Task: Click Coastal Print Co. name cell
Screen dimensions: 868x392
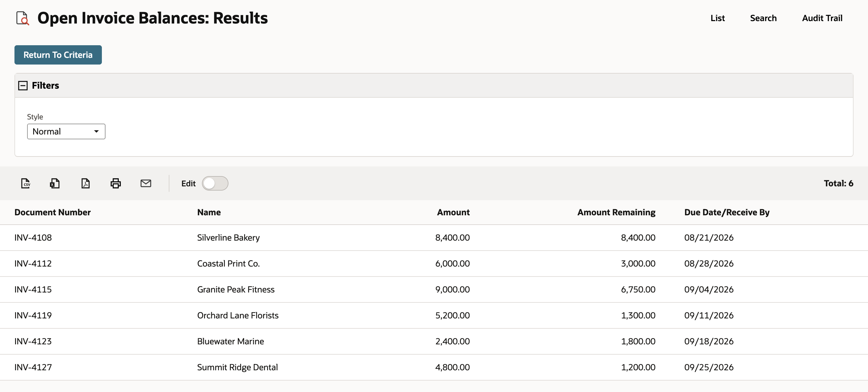Action: (x=228, y=264)
